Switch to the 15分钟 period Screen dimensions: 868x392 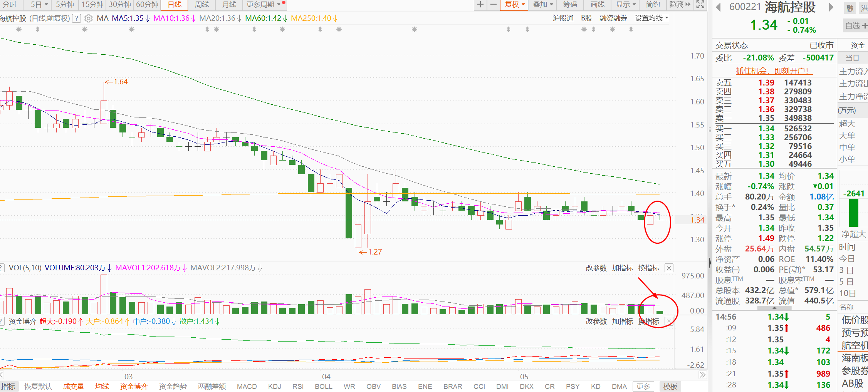coord(92,5)
